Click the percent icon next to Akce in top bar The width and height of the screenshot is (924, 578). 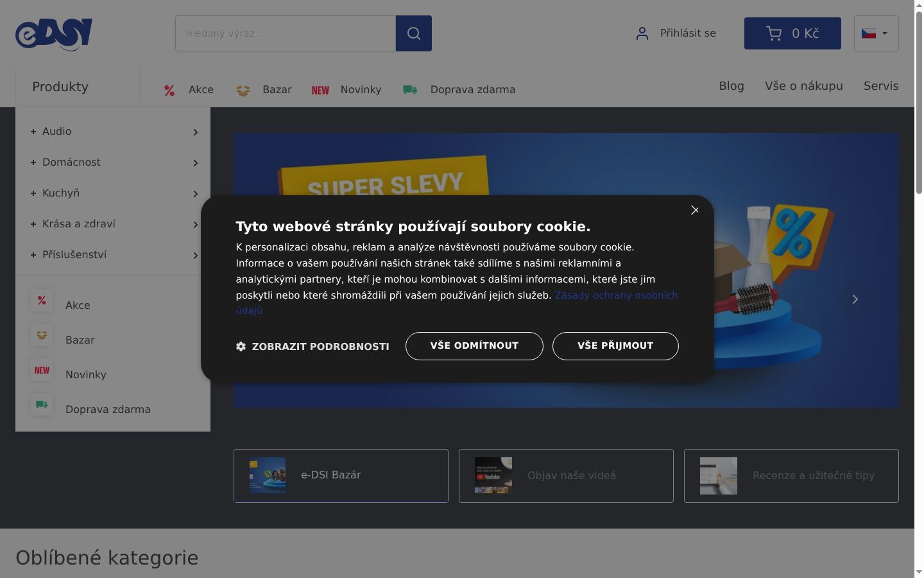pyautogui.click(x=169, y=91)
